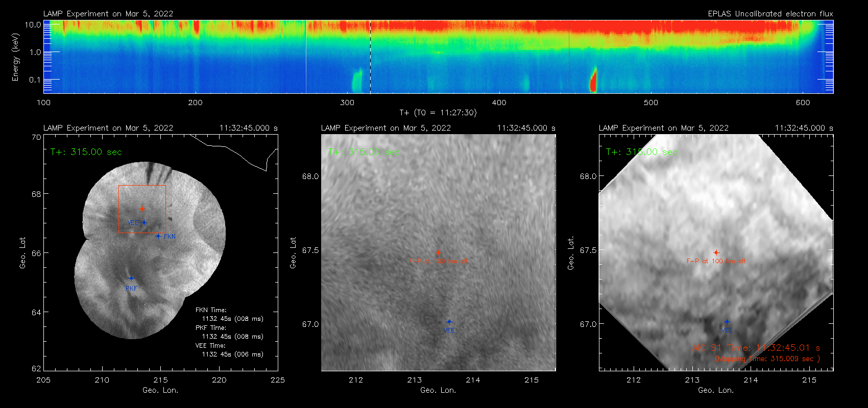868x408 pixels.
Task: Click 'Geo. Lat' axis label of left map
Action: [x=22, y=253]
